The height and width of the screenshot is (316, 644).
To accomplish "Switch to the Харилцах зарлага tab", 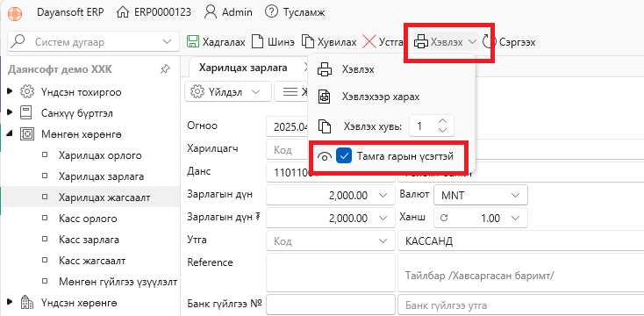I will [243, 68].
